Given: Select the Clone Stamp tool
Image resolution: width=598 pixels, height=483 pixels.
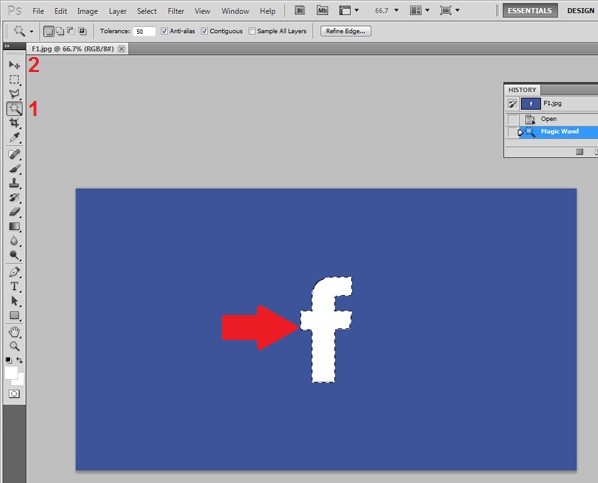Looking at the screenshot, I should 14,183.
